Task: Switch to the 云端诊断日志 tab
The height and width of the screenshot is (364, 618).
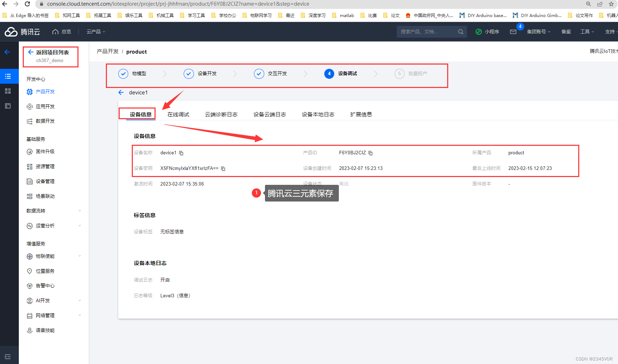Action: 221,114
